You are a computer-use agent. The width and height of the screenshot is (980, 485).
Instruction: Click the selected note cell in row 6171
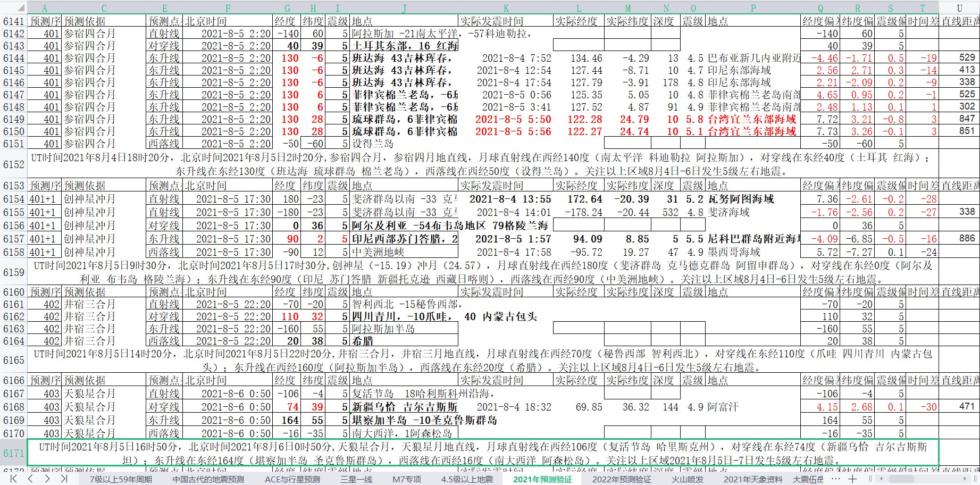click(483, 453)
